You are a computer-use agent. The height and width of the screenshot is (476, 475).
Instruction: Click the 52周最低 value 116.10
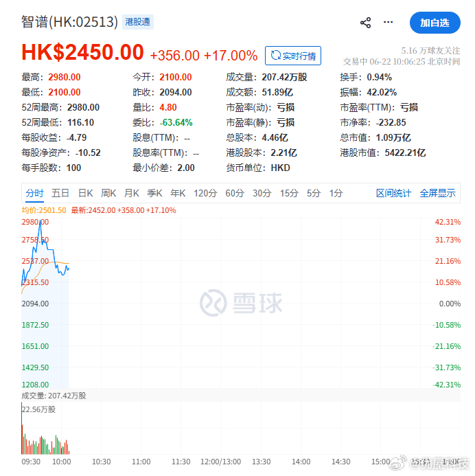(x=80, y=123)
